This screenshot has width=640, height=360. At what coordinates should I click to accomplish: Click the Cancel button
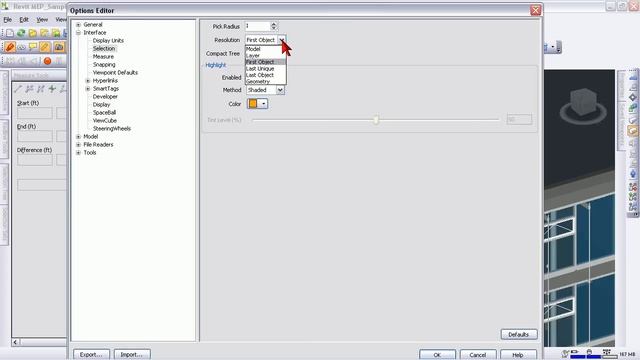[478, 355]
